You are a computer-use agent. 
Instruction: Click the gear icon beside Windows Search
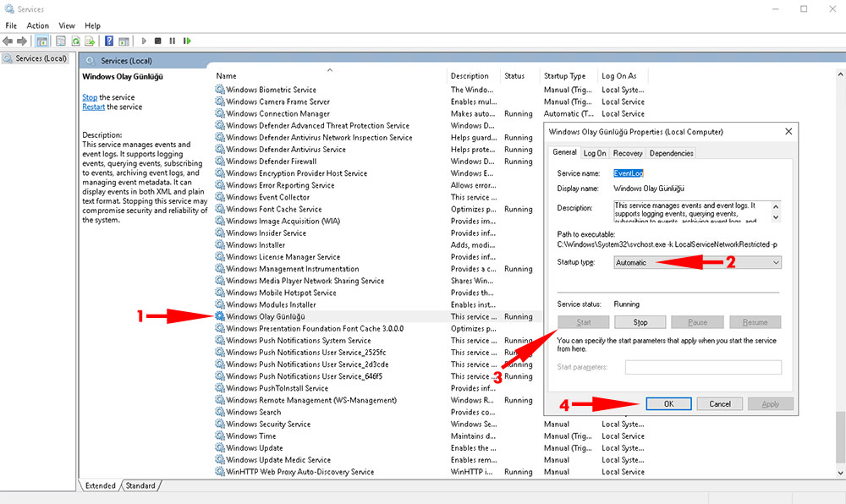pos(220,412)
